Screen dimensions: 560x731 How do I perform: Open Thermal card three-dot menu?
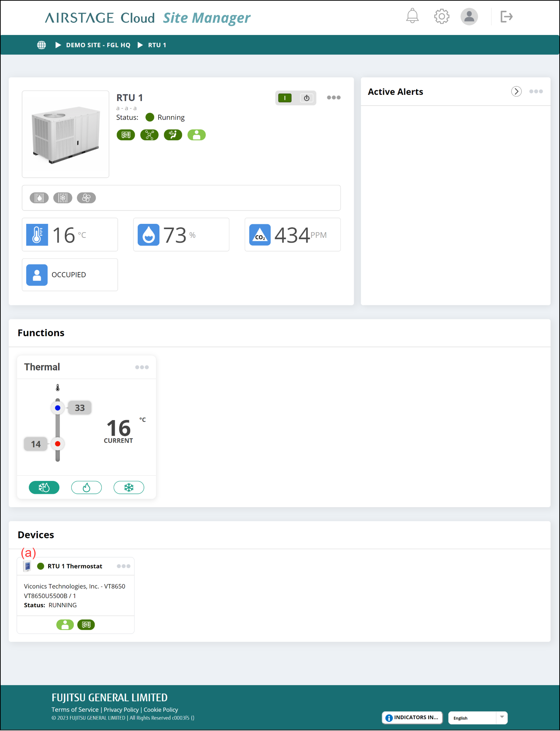(142, 367)
